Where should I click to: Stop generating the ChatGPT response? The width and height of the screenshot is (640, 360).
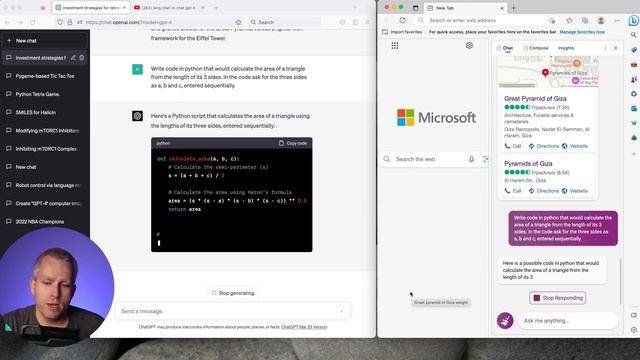[233, 293]
